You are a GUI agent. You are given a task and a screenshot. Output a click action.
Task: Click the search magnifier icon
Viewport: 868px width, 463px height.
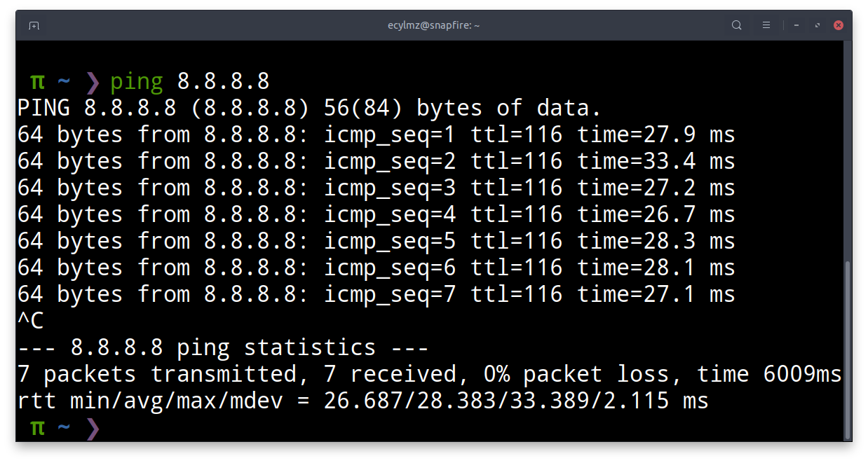tap(736, 25)
